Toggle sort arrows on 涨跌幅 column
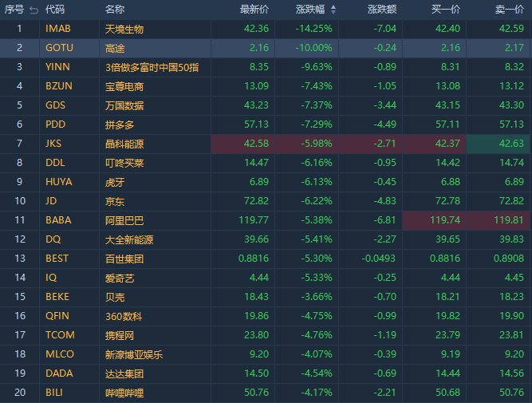This screenshot has height=403, width=532. pos(333,10)
